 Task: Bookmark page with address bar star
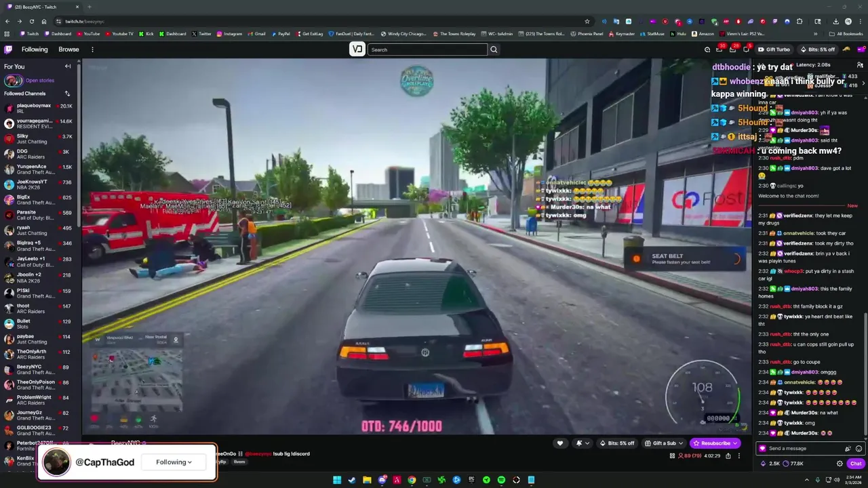587,21
